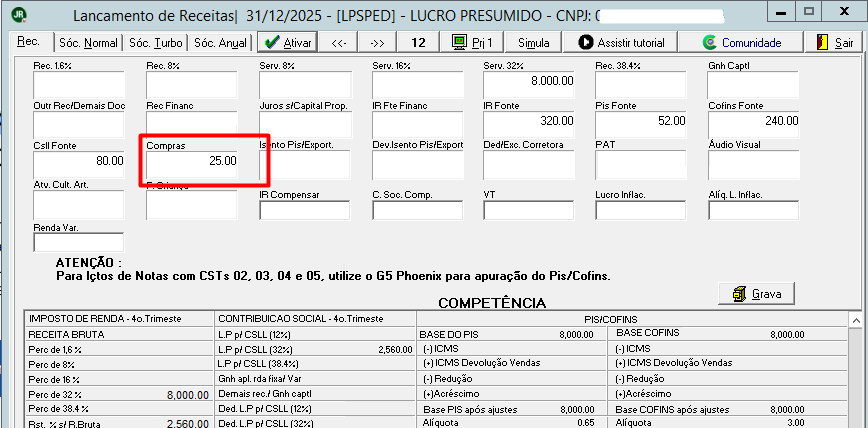The height and width of the screenshot is (428, 868).
Task: Click the Serv. 8% input field
Action: tap(305, 85)
